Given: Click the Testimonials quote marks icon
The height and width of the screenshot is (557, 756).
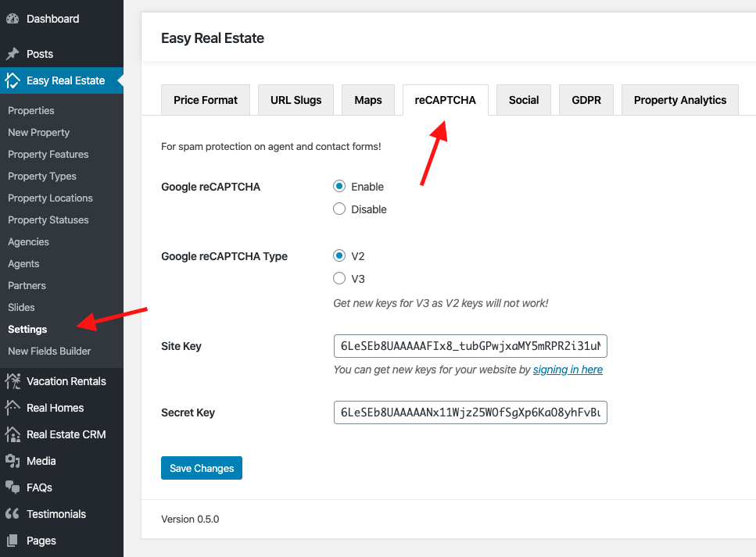Looking at the screenshot, I should (13, 513).
